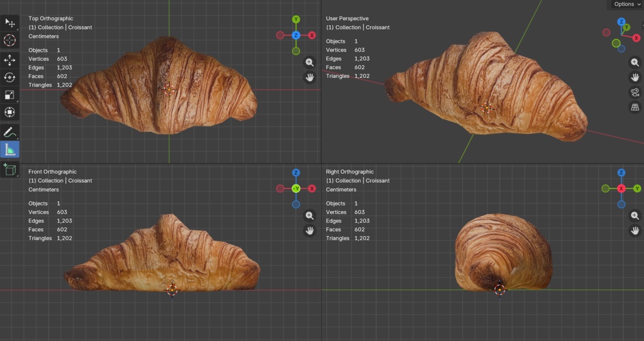Select the Rotate tool
The image size is (644, 341).
coord(9,77)
